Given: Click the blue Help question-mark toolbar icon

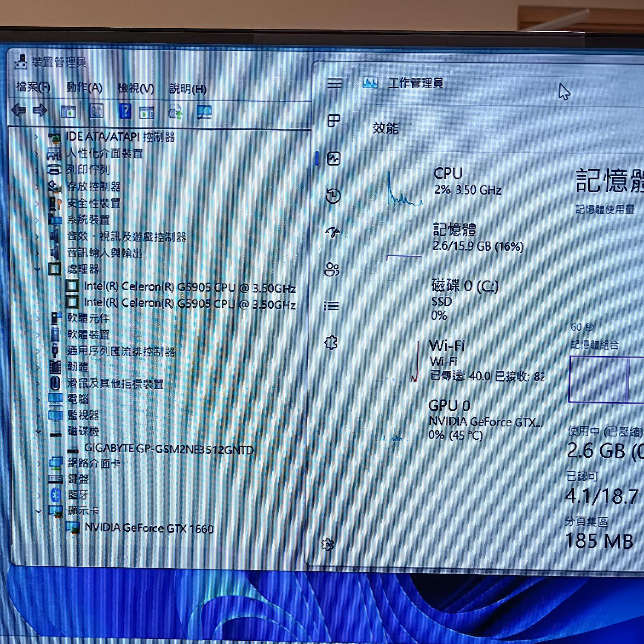Looking at the screenshot, I should pos(125,111).
